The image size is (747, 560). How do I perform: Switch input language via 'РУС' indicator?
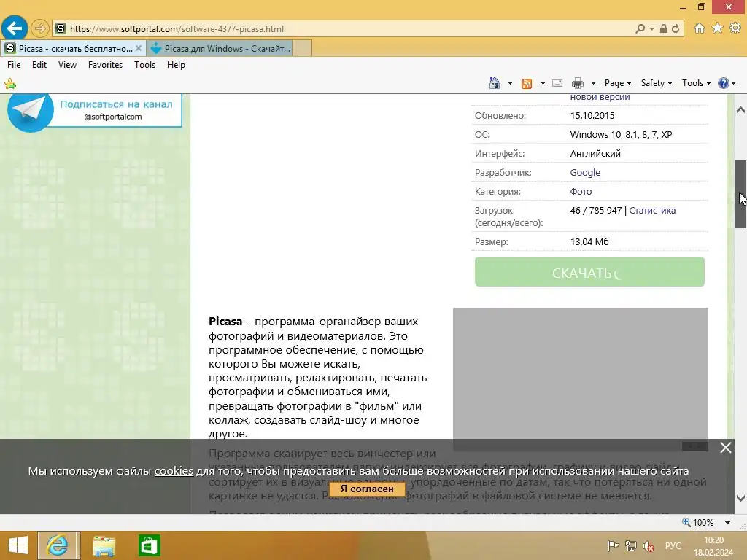click(673, 545)
